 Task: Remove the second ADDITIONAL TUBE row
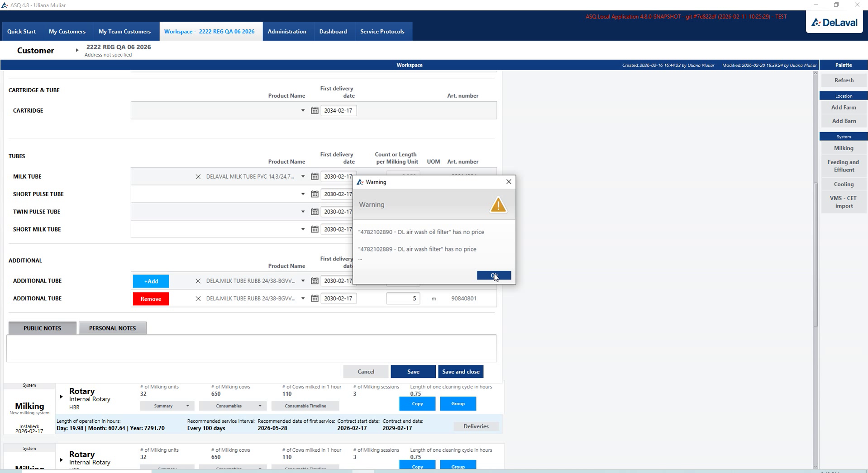[x=151, y=298]
